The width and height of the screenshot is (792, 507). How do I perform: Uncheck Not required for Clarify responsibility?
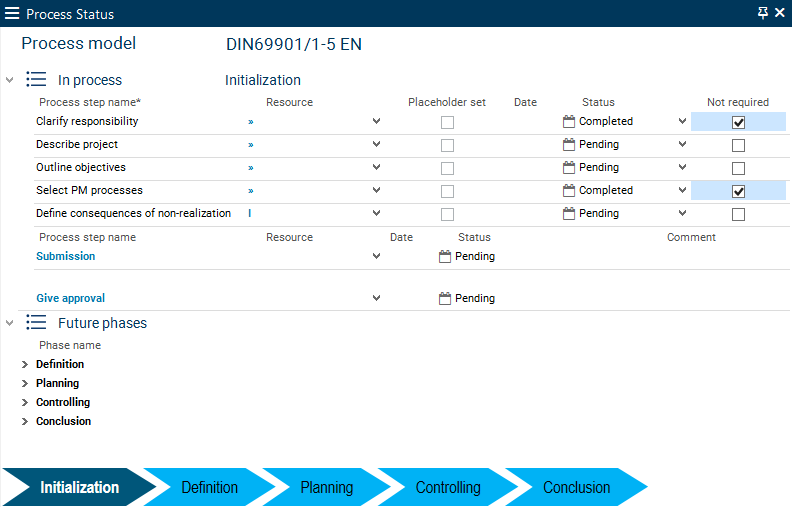click(x=738, y=122)
